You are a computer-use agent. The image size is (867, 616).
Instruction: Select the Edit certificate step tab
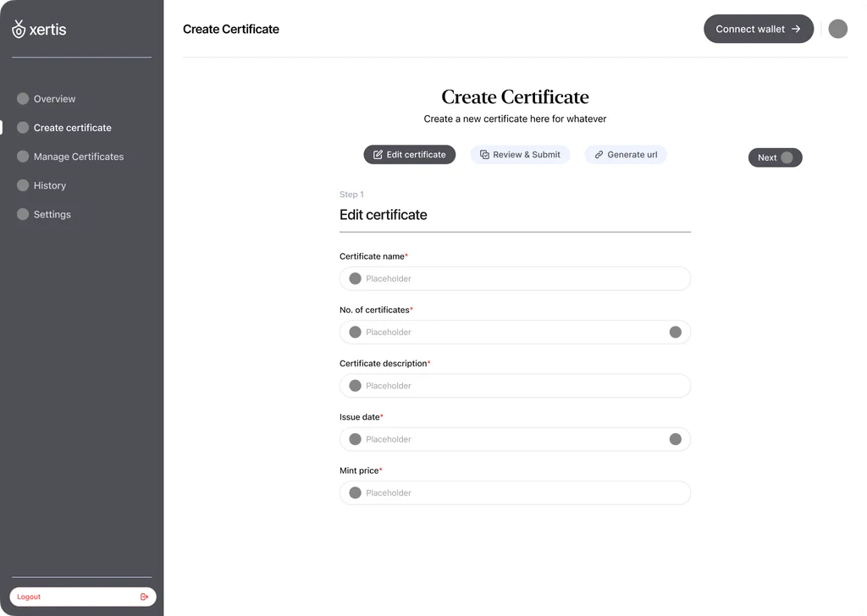[x=410, y=155]
